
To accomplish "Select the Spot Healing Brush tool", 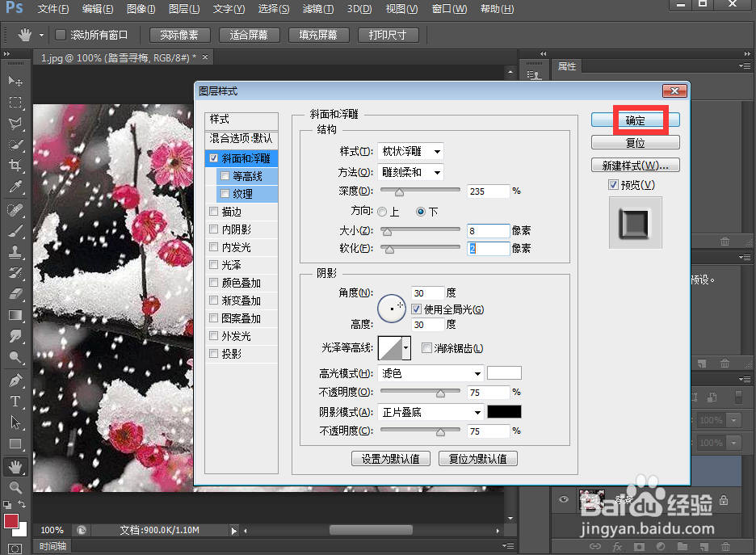I will pos(15,210).
